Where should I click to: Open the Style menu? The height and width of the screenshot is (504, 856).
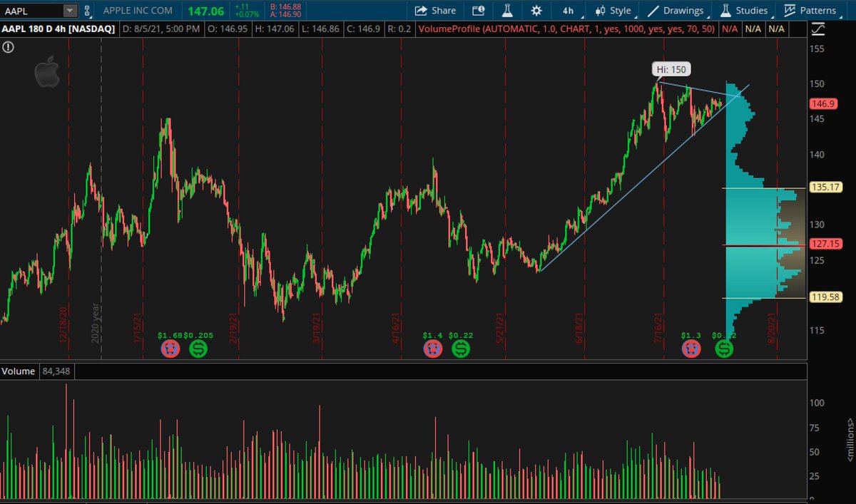coord(615,11)
